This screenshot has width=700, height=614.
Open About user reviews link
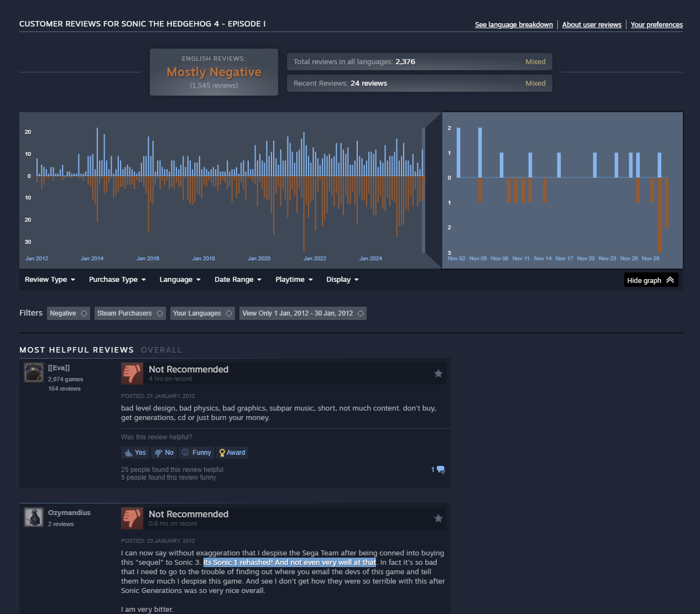point(592,25)
